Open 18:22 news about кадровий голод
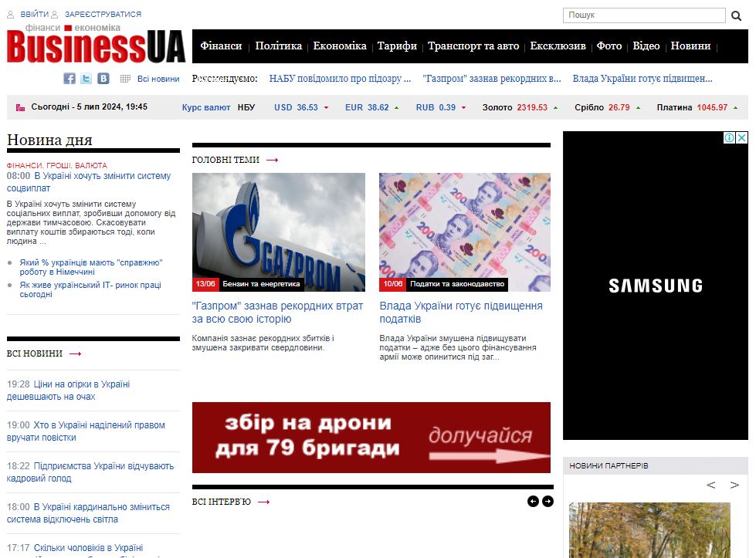The image size is (756, 558). [x=90, y=472]
